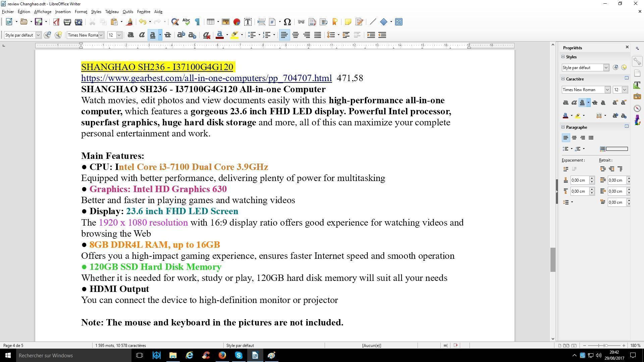
Task: Toggle strikethrough formatting in the toolbar
Action: 168,35
